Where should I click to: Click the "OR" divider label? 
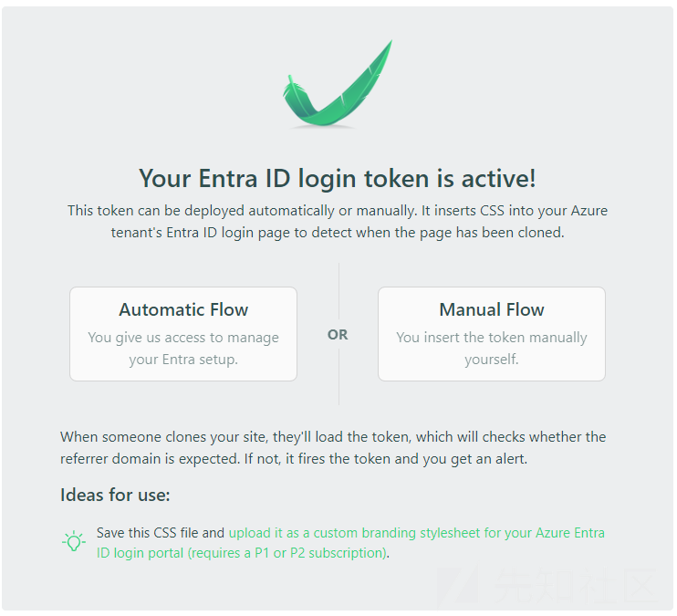coord(338,334)
